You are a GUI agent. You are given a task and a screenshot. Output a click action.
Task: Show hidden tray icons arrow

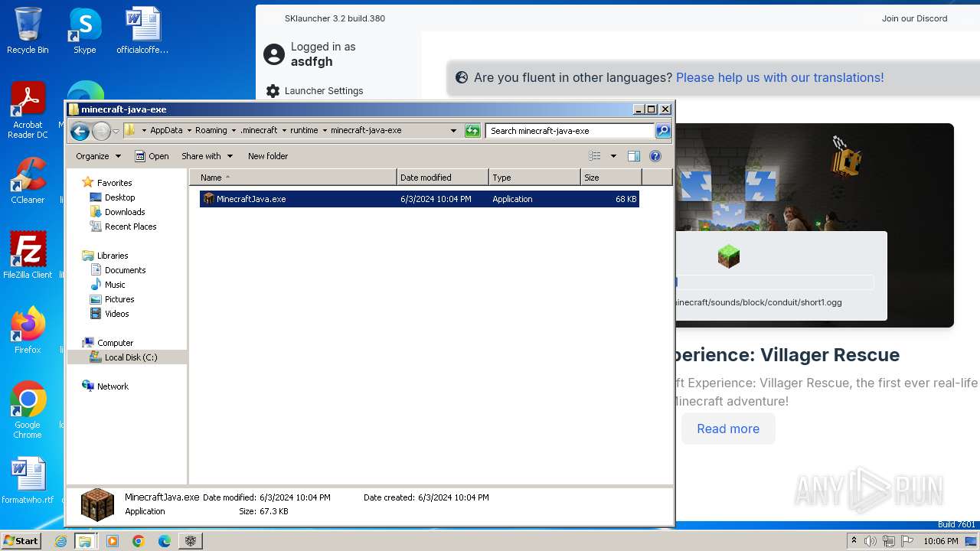click(854, 541)
